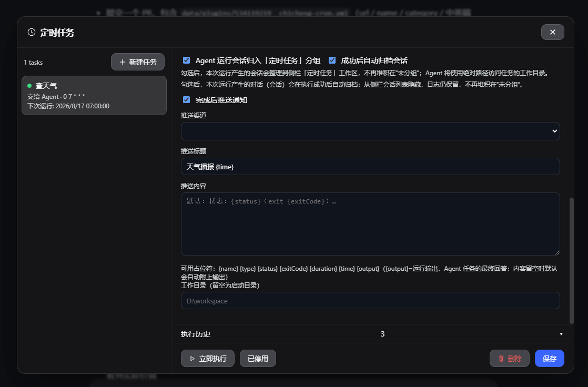Screen dimensions: 588x387
Task: Open the 推送渠道 dropdown
Action: tap(370, 131)
